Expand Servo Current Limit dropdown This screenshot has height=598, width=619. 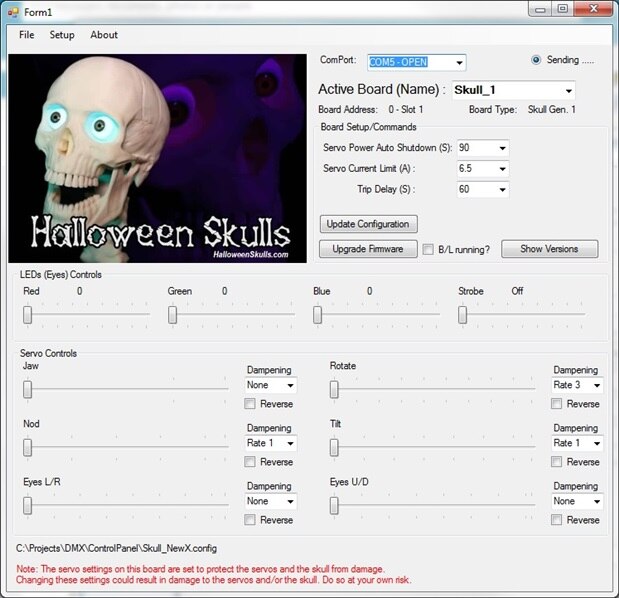[483, 169]
